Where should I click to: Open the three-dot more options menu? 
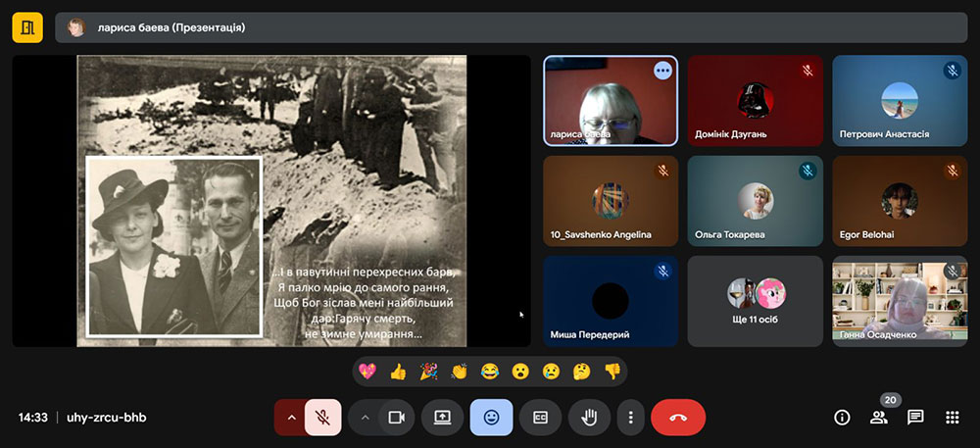(x=630, y=417)
